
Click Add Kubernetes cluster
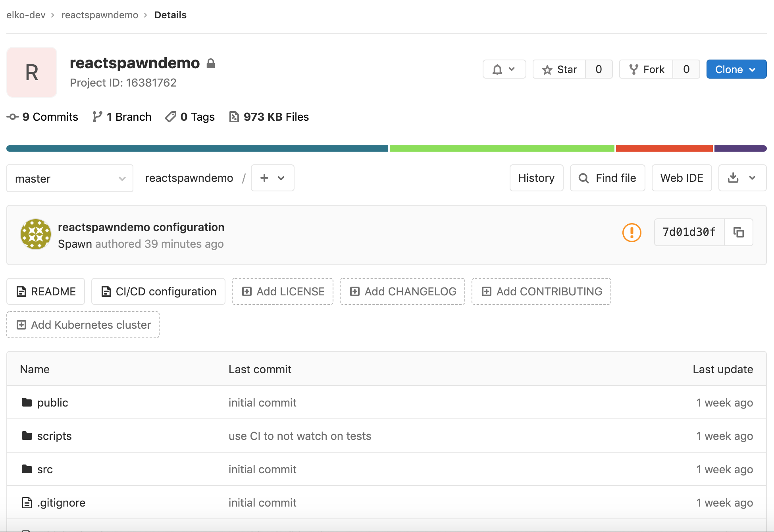point(83,325)
